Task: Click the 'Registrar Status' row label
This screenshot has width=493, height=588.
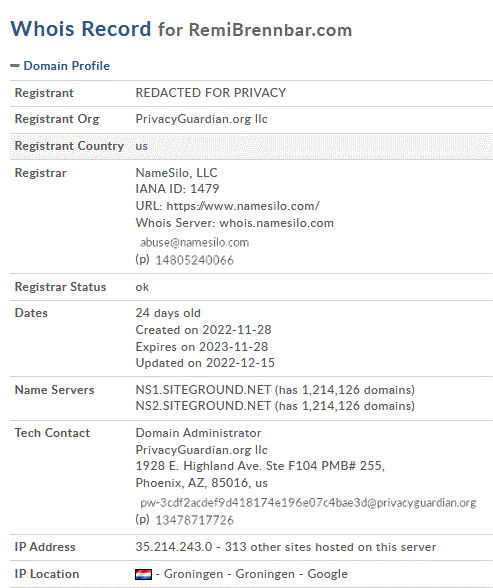Action: (60, 287)
